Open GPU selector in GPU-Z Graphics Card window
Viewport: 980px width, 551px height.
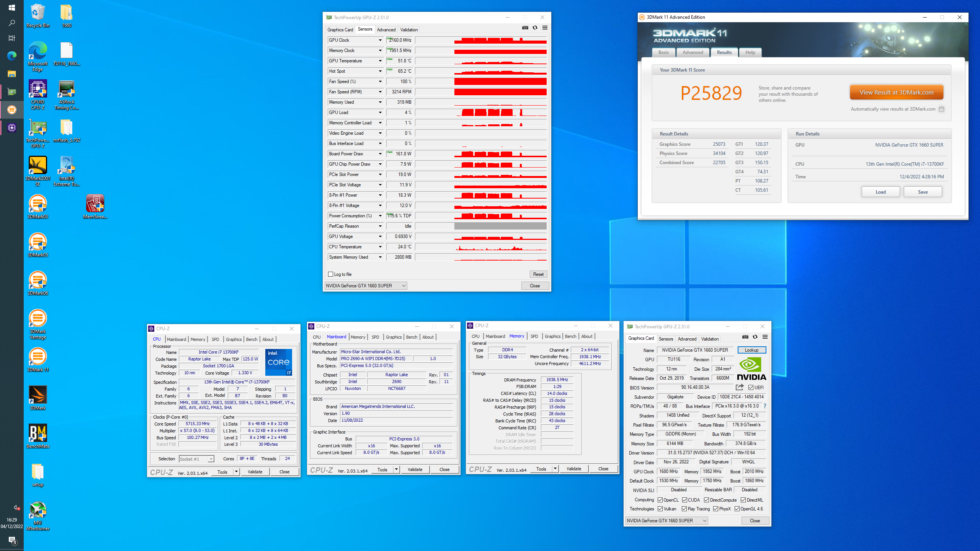(x=666, y=520)
